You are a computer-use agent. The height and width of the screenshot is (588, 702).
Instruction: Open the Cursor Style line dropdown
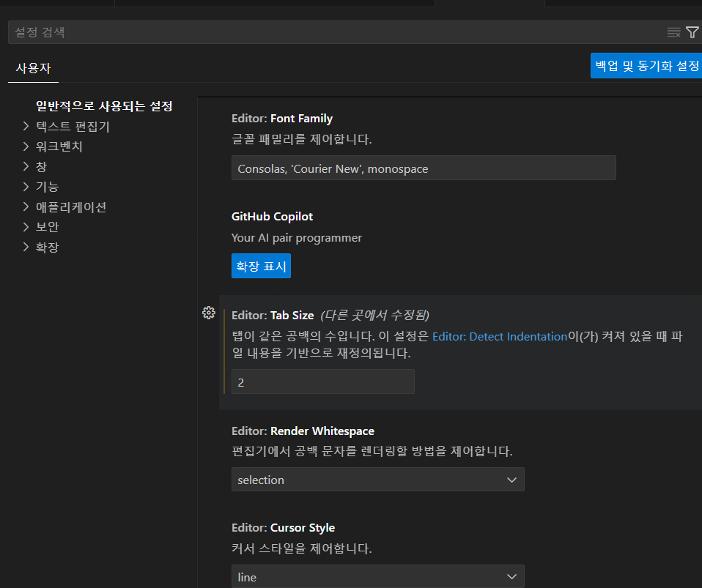[x=378, y=576]
